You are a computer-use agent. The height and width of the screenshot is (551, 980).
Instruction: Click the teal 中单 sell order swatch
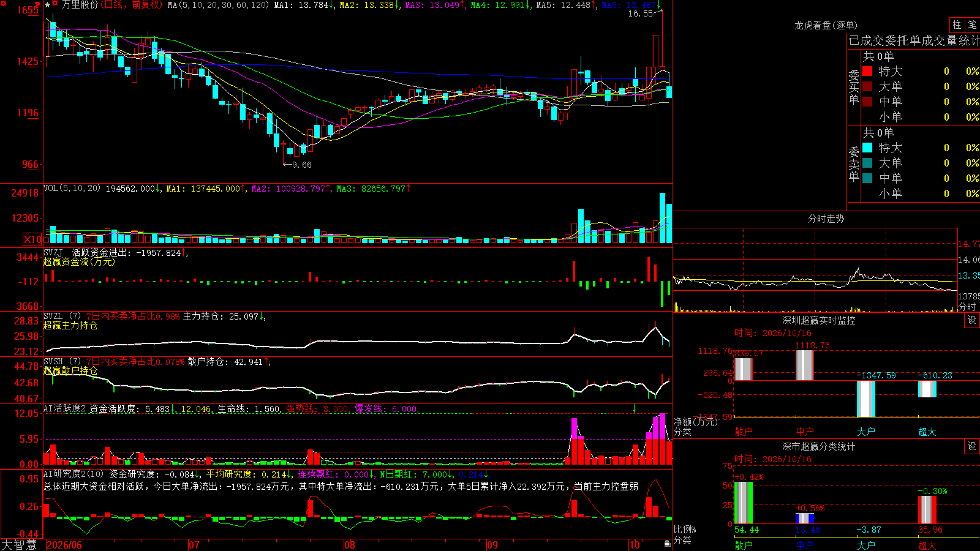tap(867, 178)
